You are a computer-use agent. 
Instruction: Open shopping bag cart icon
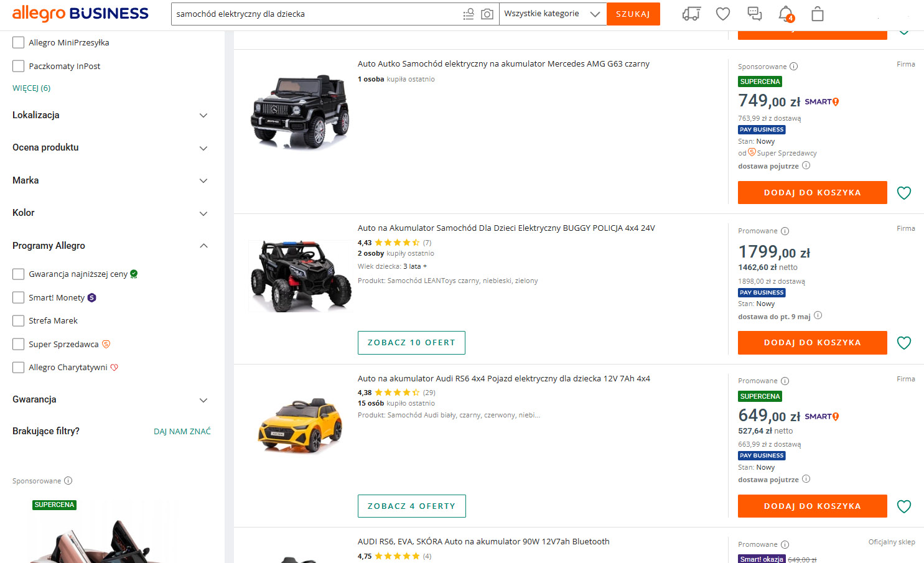coord(818,14)
